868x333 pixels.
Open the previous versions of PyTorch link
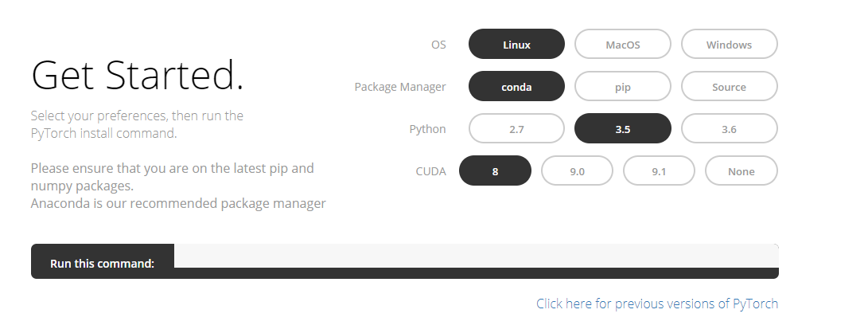pos(657,304)
